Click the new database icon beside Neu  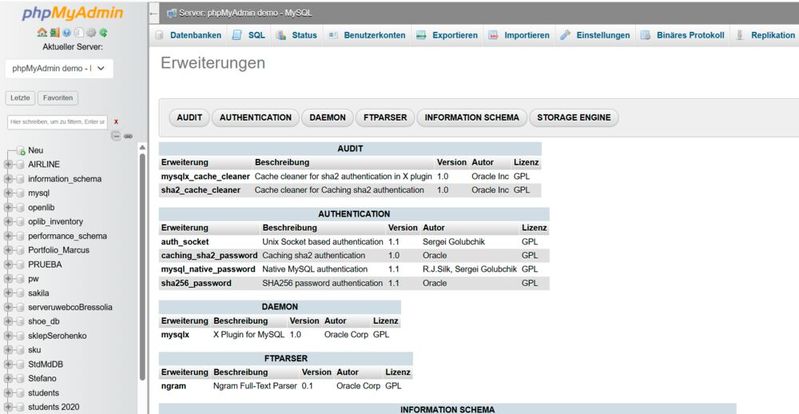21,151
